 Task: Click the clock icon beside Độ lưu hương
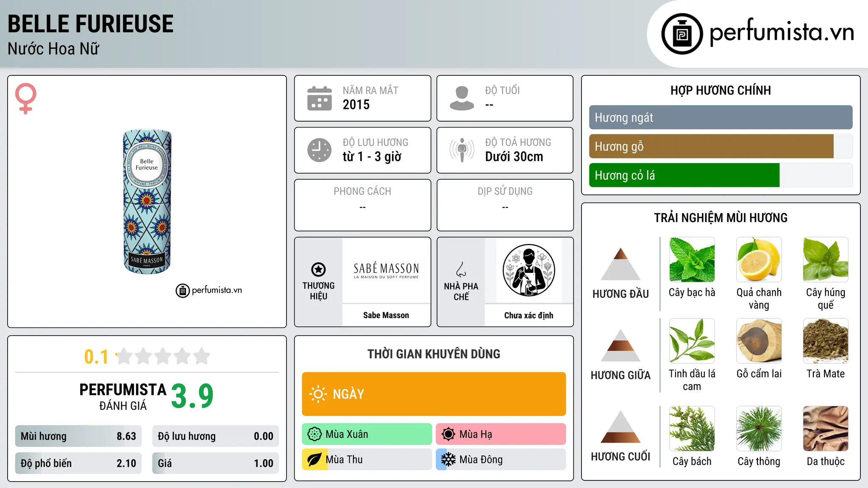(x=320, y=150)
